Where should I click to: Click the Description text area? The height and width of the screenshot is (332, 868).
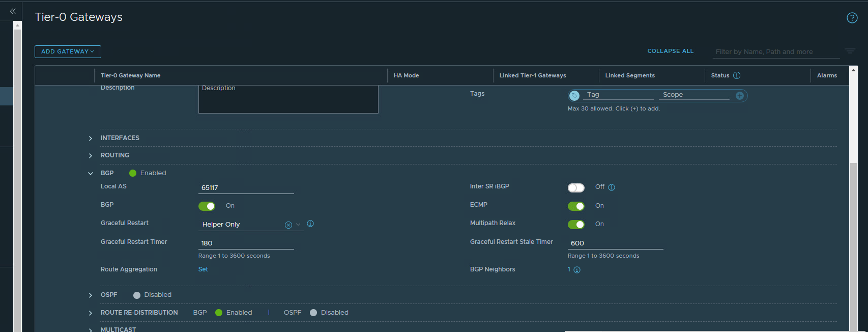tap(288, 99)
